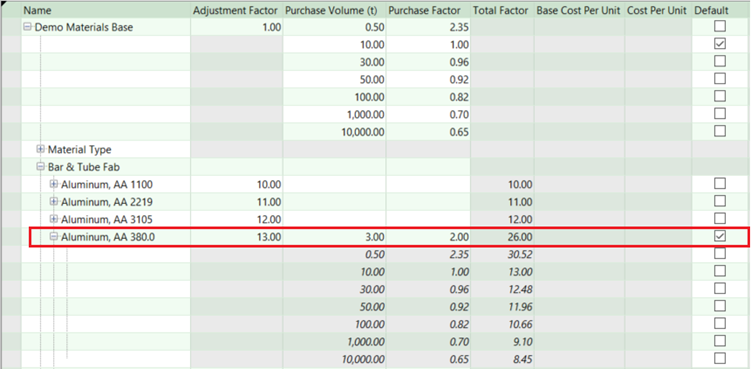
Task: Sort by Purchase Volume (t) column header
Action: [334, 10]
